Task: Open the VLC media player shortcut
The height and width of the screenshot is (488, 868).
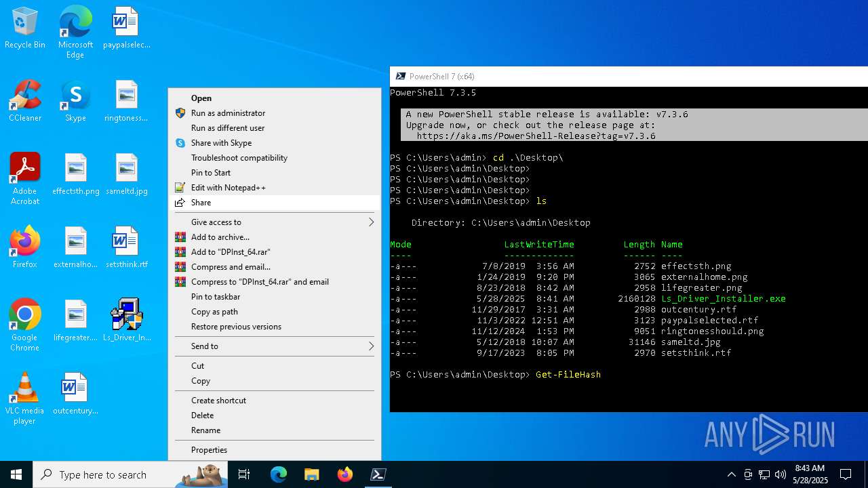Action: [x=25, y=399]
